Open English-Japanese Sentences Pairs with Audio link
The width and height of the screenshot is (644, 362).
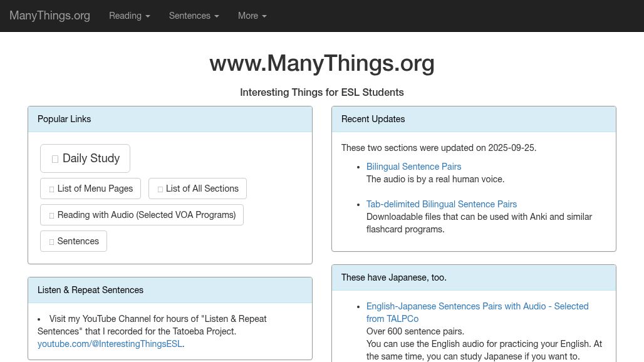(x=477, y=306)
